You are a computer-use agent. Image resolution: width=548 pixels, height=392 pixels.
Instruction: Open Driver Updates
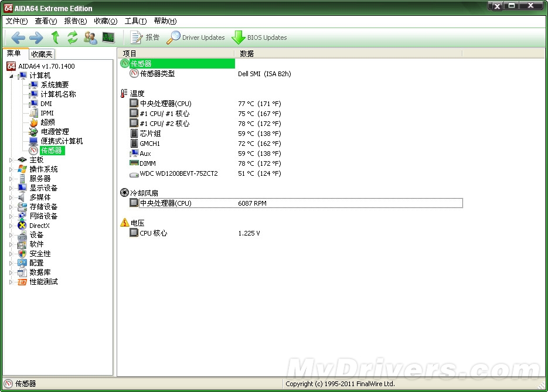point(195,38)
